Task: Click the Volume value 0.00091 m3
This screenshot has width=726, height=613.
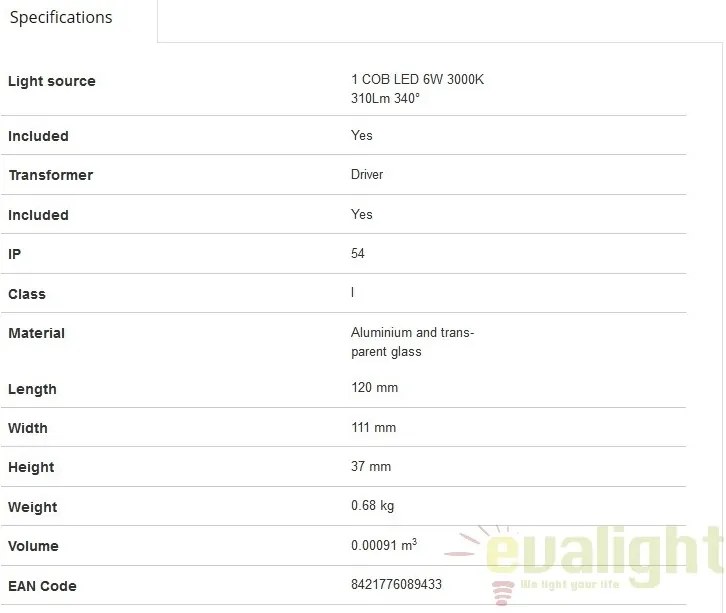Action: (x=384, y=545)
